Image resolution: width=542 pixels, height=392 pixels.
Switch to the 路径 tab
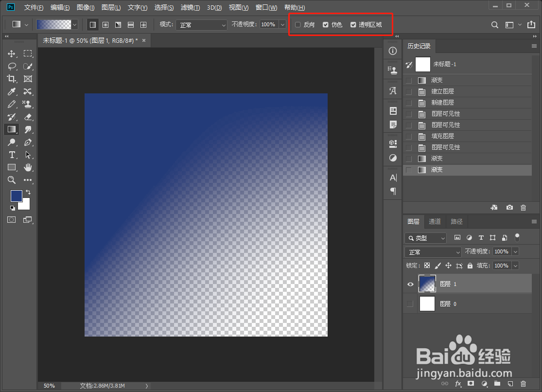[x=456, y=221]
